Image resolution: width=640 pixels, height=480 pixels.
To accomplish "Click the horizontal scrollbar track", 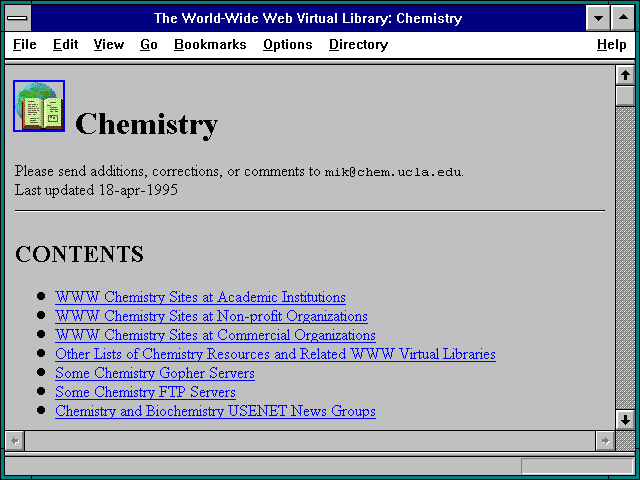I will point(310,441).
